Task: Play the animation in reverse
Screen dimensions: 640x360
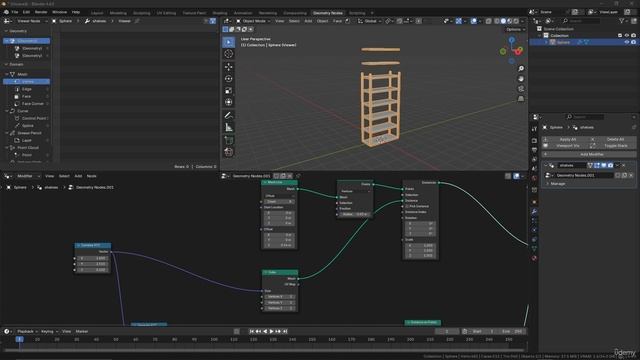Action: pyautogui.click(x=265, y=331)
